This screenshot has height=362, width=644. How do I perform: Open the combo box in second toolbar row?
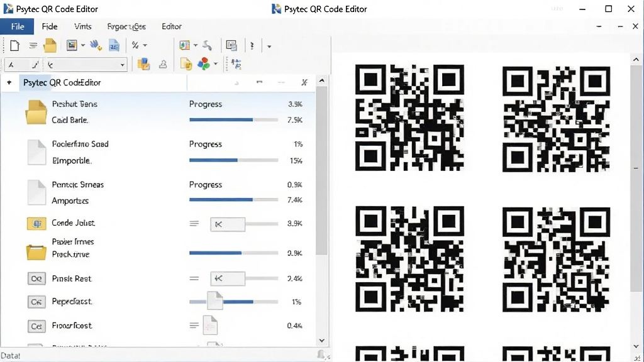pyautogui.click(x=86, y=65)
